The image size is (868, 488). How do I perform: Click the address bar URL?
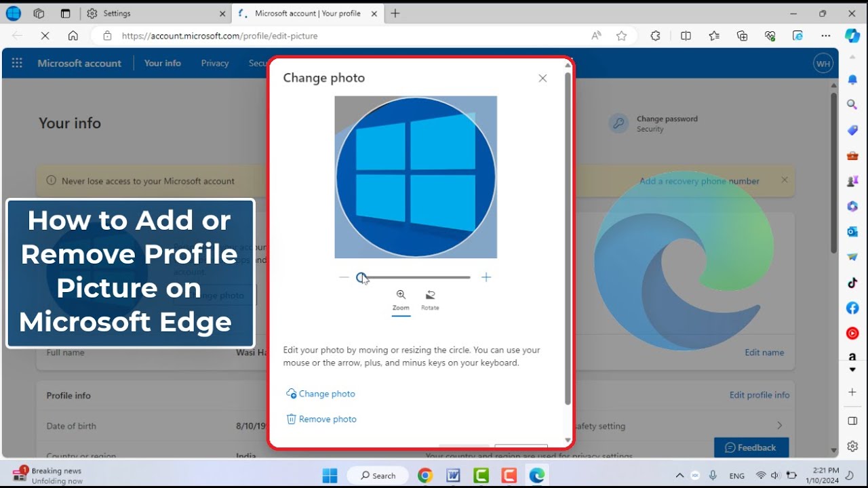pos(220,36)
